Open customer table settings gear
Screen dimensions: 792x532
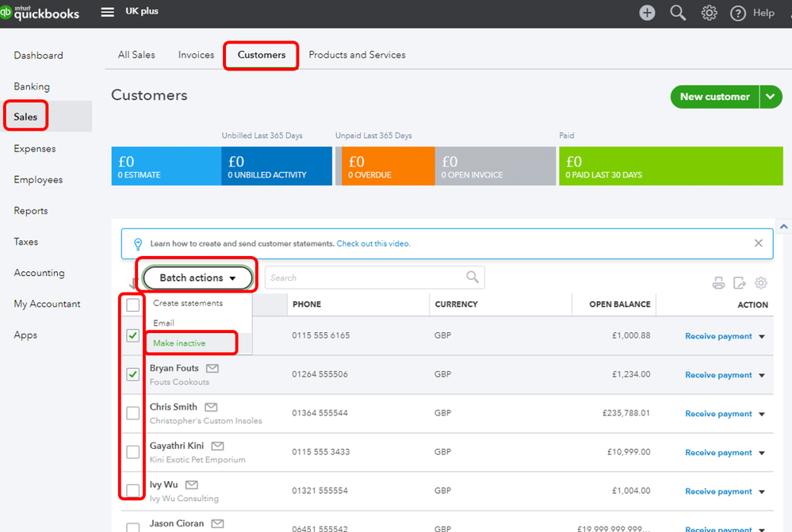pos(760,283)
